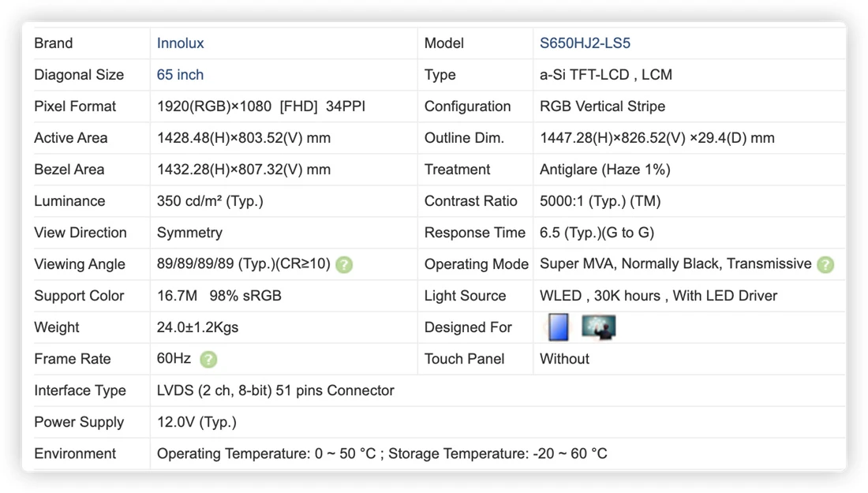868x493 pixels.
Task: Click the Brand row label
Action: tap(53, 43)
